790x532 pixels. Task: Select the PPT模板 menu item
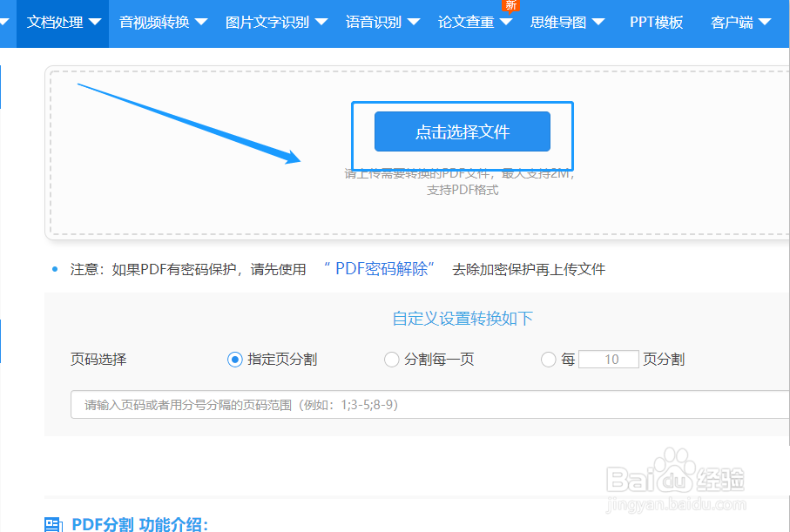[x=655, y=24]
